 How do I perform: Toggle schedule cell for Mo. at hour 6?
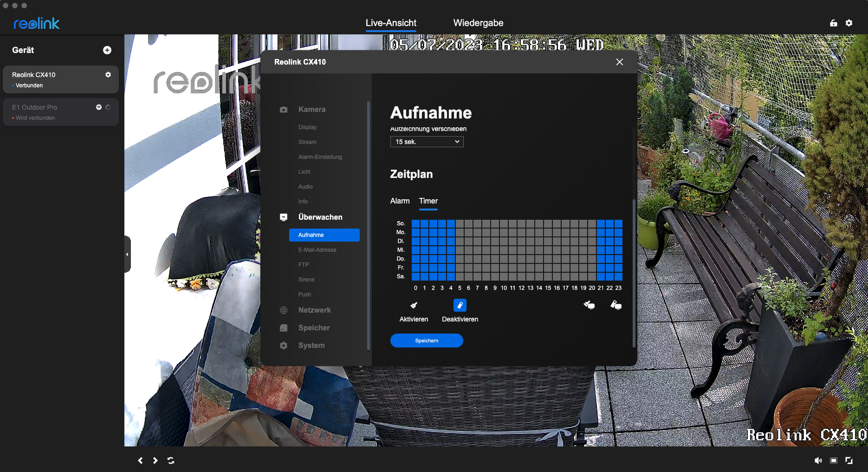(x=468, y=232)
